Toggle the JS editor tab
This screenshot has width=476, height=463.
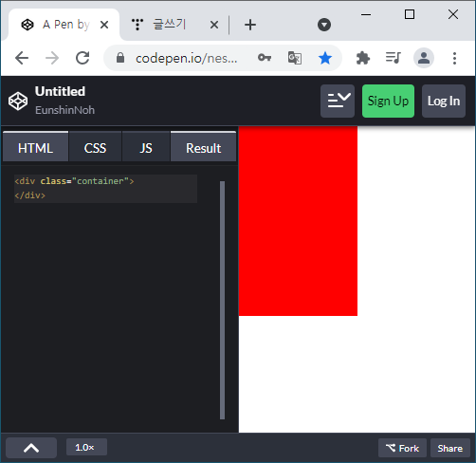point(146,147)
